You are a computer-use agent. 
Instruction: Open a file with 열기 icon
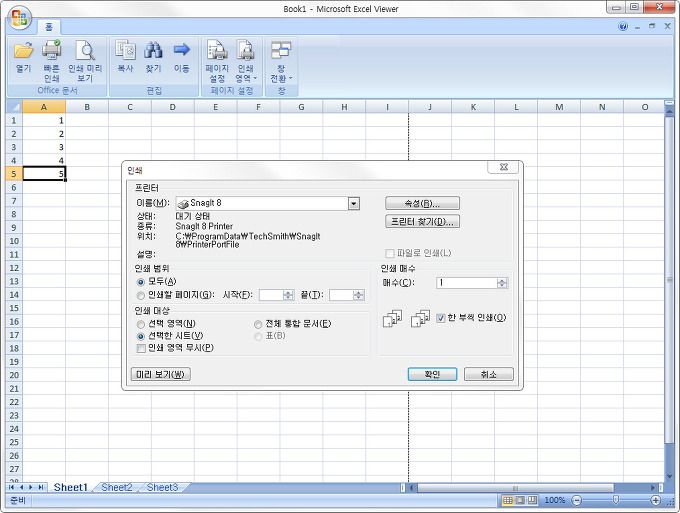coord(23,57)
